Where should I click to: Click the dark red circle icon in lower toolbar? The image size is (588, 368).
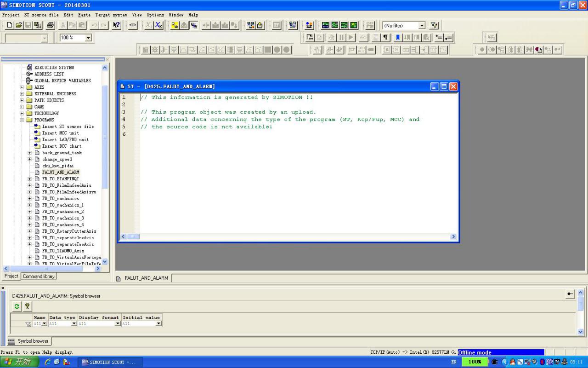click(x=538, y=50)
